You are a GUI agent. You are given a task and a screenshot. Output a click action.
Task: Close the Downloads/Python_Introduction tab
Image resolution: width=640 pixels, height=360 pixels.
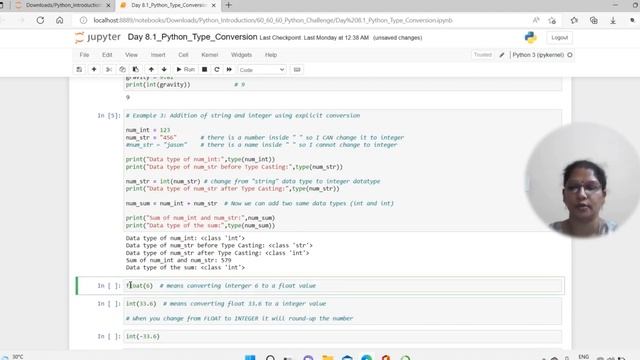pos(108,5)
